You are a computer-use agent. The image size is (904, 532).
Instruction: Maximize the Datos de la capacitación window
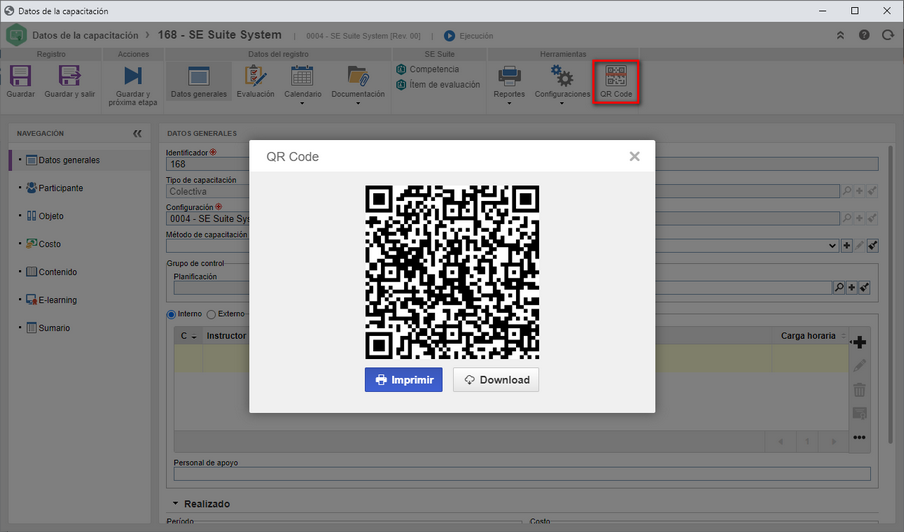[x=855, y=11]
